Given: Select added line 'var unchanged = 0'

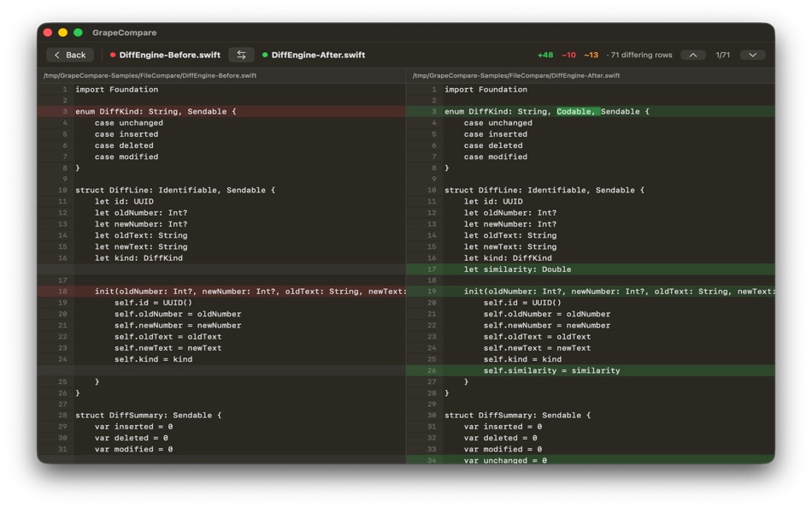Looking at the screenshot, I should [591, 460].
